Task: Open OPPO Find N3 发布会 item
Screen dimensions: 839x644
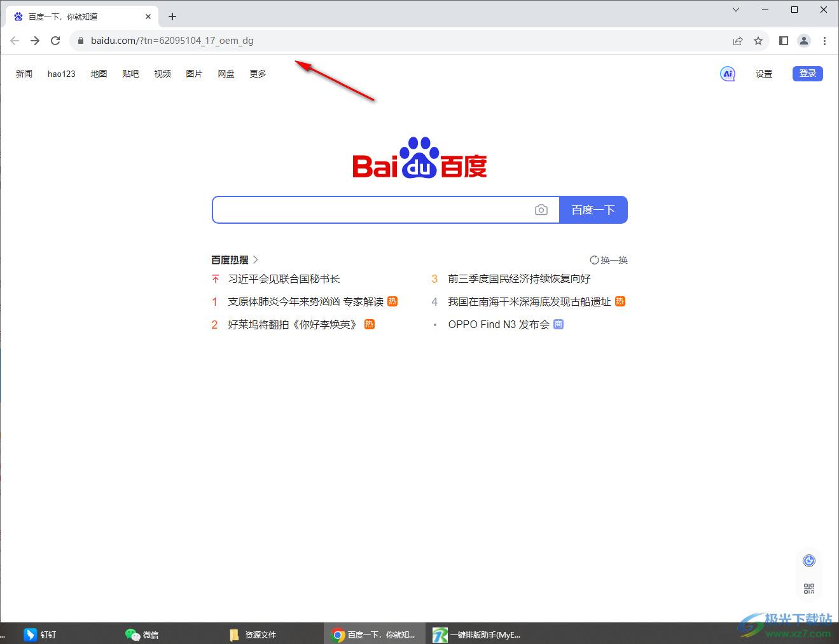Action: click(x=499, y=325)
